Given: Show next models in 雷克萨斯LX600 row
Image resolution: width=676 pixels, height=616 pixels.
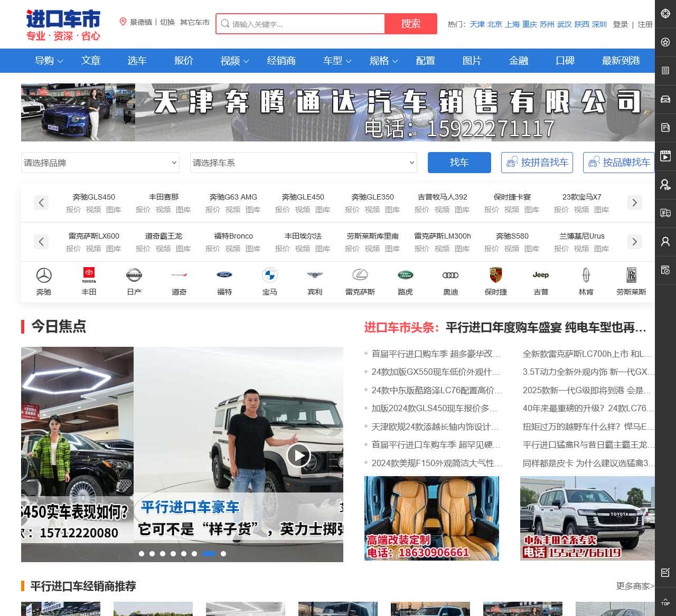Looking at the screenshot, I should click(634, 242).
